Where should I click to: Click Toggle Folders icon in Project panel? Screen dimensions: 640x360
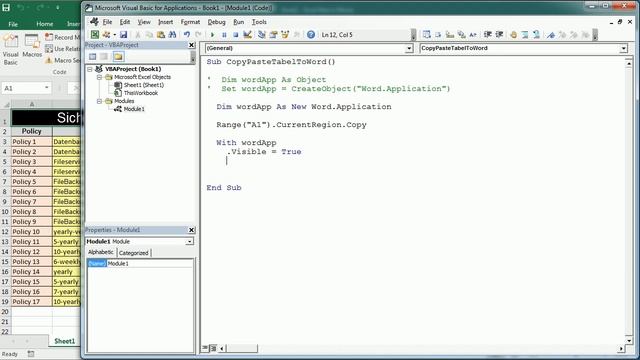(x=118, y=57)
